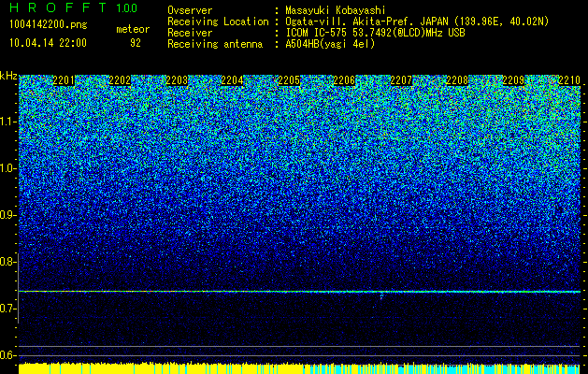588x374 pixels.
Task: Click the 0.8 kHz axis label
Action: [7, 262]
